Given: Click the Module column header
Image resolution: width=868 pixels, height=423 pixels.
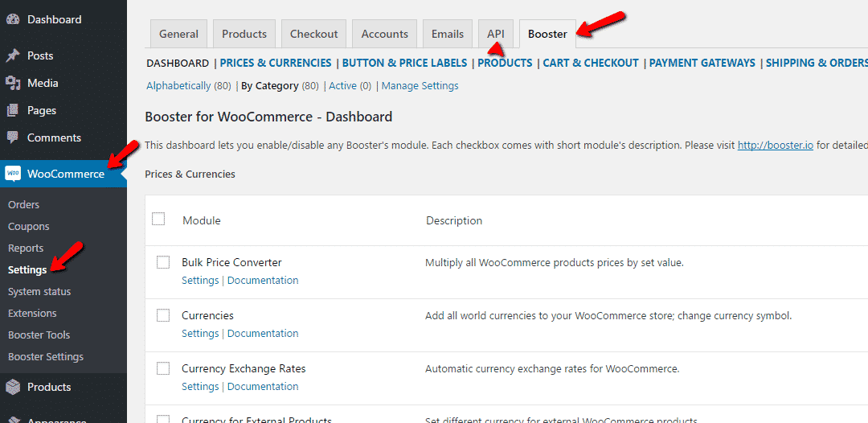Looking at the screenshot, I should (202, 220).
